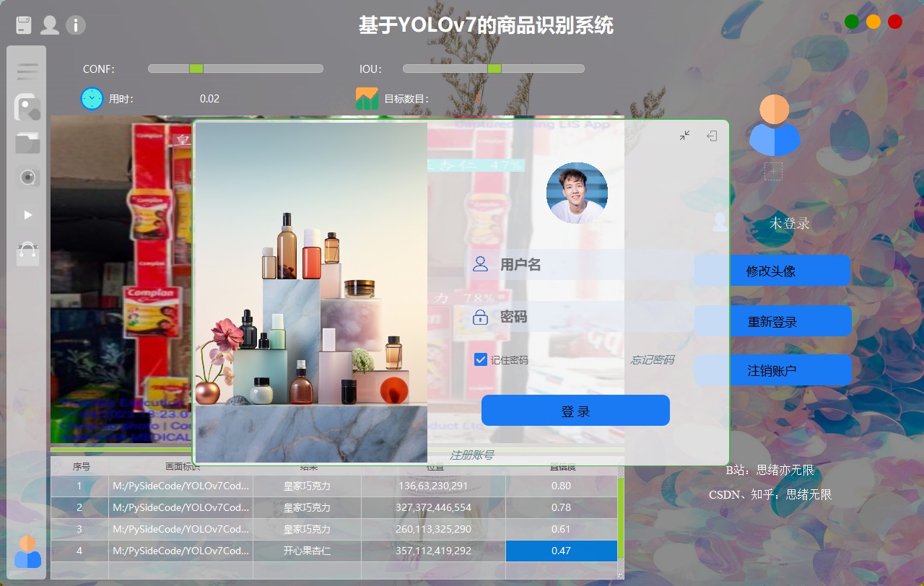Toggle the 记住密码 checkbox
The height and width of the screenshot is (586, 924).
coord(481,359)
